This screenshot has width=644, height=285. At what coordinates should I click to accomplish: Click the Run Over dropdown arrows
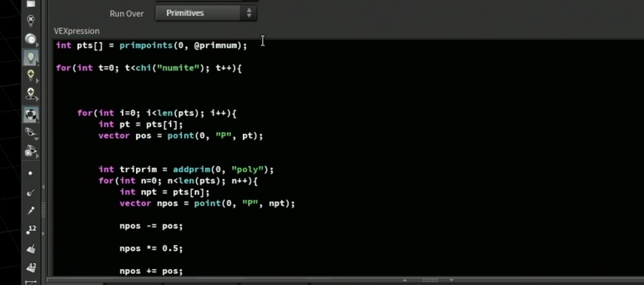pyautogui.click(x=249, y=13)
